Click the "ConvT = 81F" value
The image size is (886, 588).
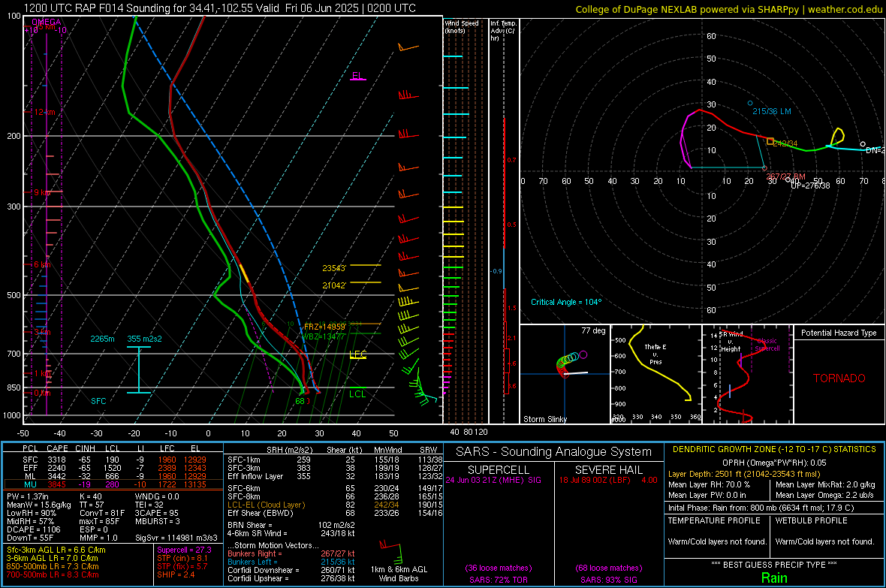102,514
